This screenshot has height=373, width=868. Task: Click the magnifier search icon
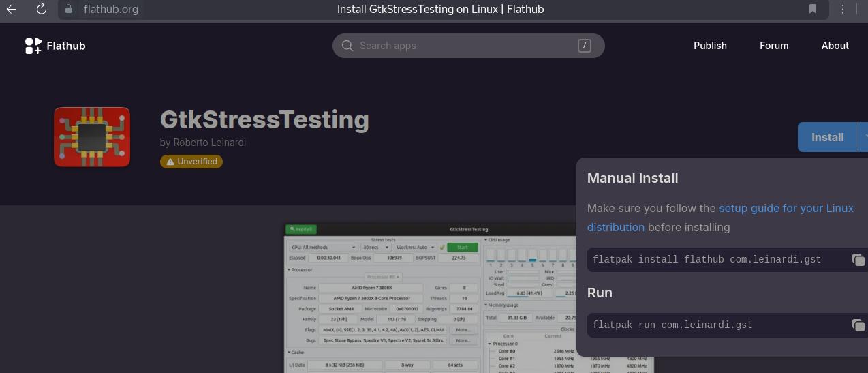[347, 46]
